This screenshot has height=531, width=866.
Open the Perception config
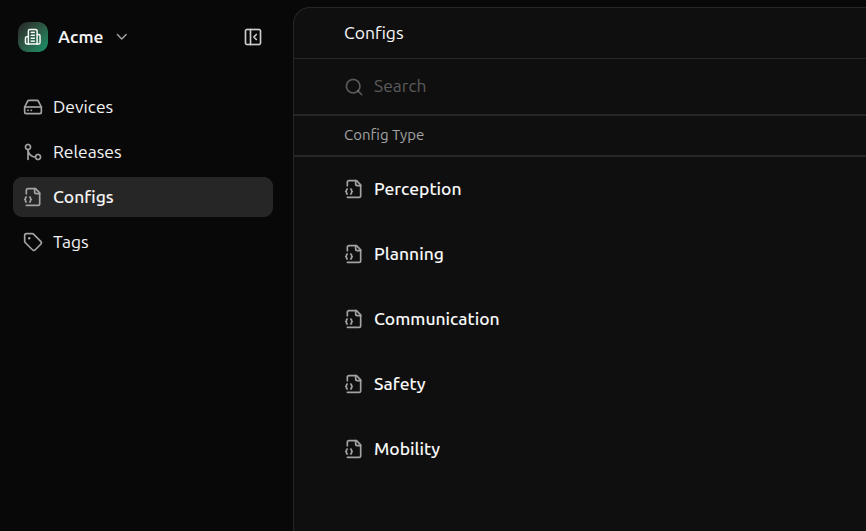[417, 189]
